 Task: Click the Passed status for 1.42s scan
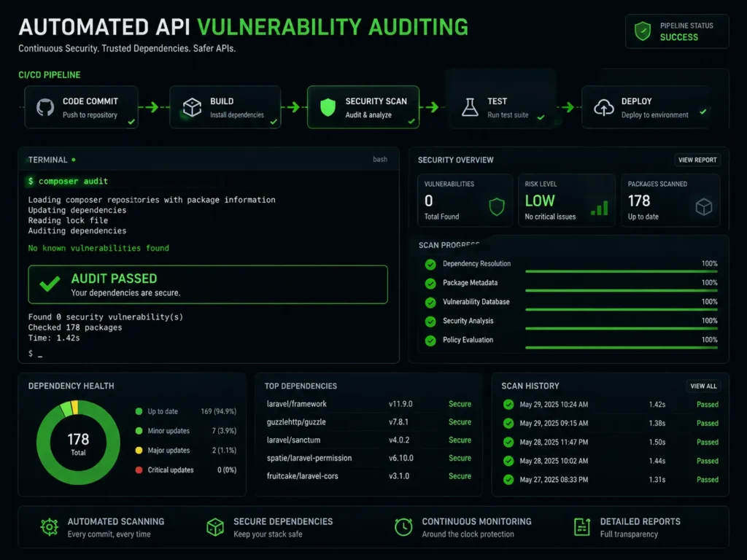[708, 405]
